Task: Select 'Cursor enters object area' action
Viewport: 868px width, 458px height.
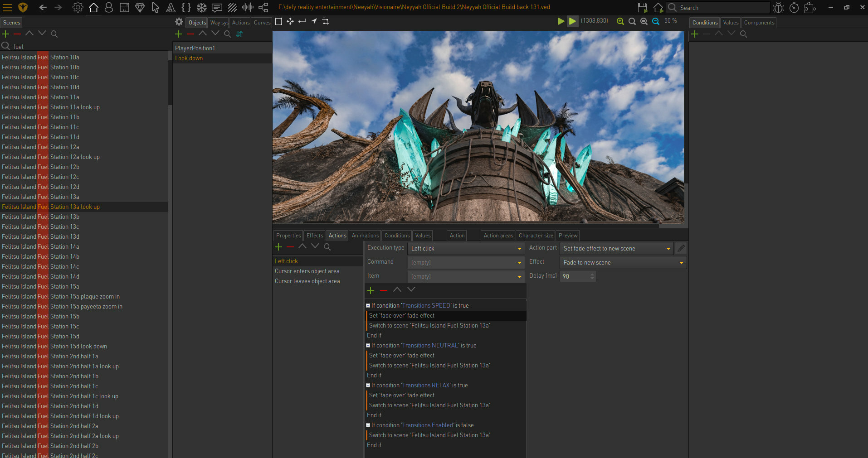Action: tap(307, 271)
